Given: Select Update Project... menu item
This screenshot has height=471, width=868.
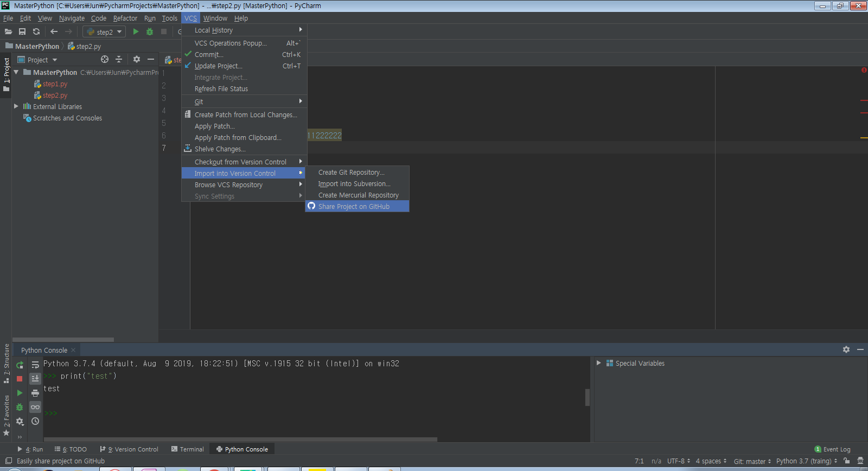Looking at the screenshot, I should (x=244, y=66).
